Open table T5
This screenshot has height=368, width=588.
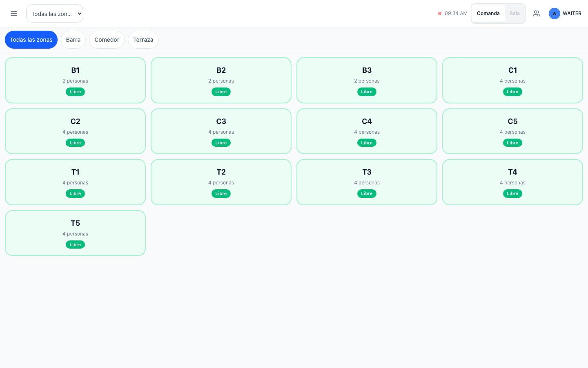tap(75, 233)
